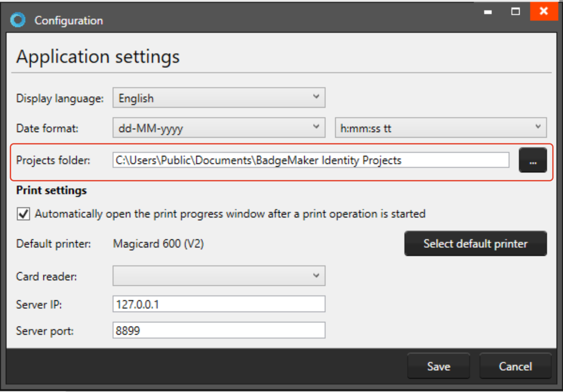Open the Display language dropdown
The width and height of the screenshot is (563, 392).
[219, 97]
